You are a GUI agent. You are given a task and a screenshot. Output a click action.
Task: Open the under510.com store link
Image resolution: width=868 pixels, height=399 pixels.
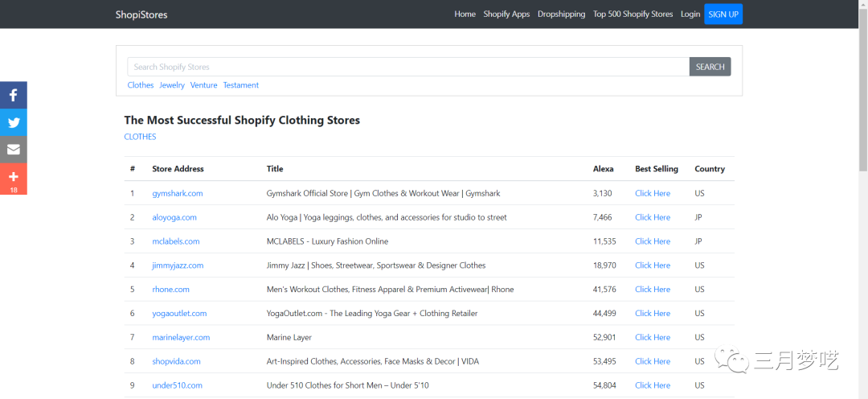[x=177, y=385]
